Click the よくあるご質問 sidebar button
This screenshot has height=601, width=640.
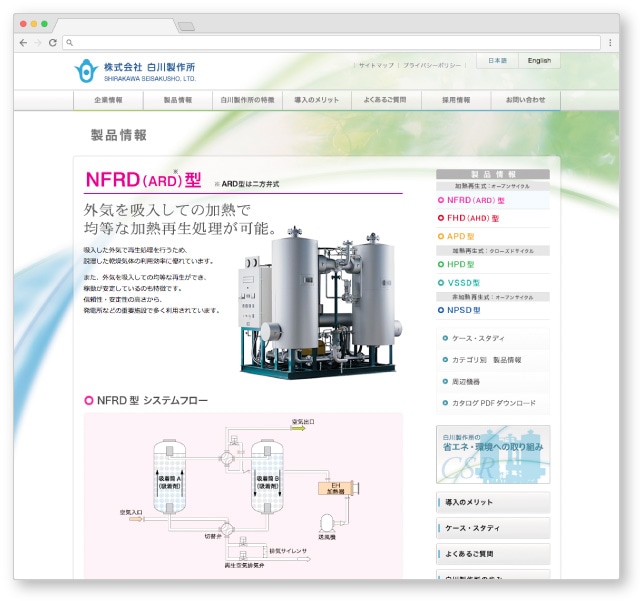[x=493, y=554]
